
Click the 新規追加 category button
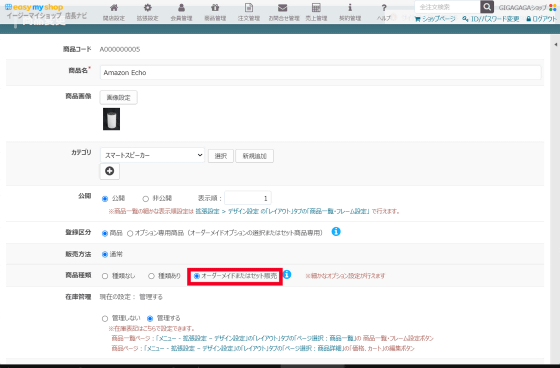coord(255,156)
